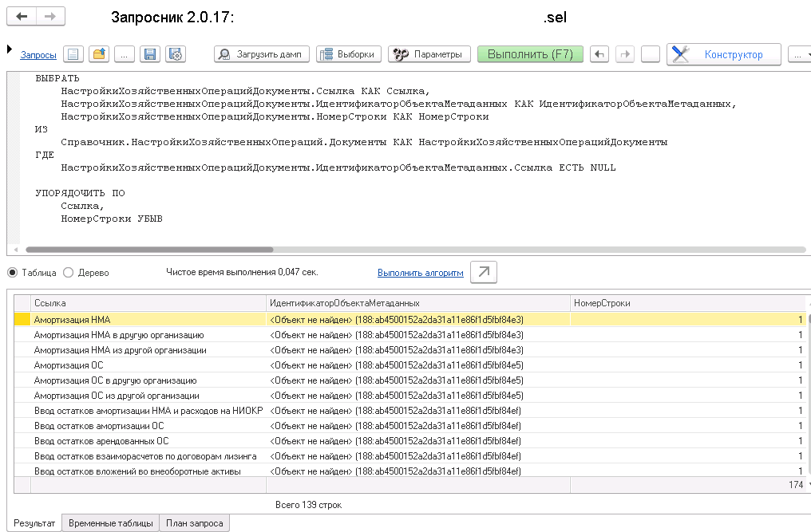Image resolution: width=811 pixels, height=532 pixels.
Task: Select row Ввод остатков амортизации ОС
Action: (x=411, y=426)
